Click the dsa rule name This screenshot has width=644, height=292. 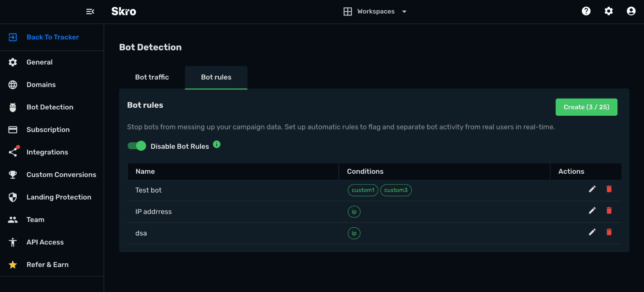point(141,233)
